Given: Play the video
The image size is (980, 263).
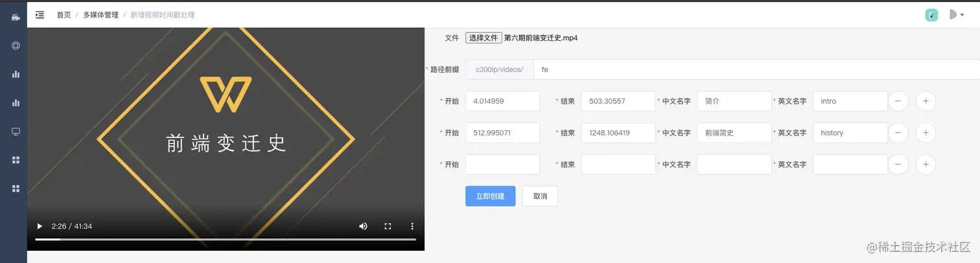Looking at the screenshot, I should pos(40,226).
